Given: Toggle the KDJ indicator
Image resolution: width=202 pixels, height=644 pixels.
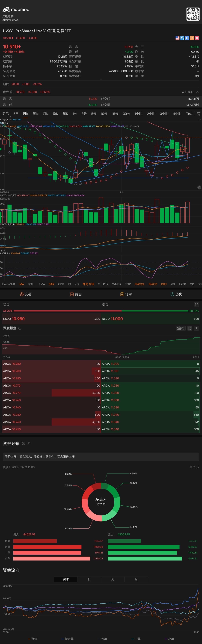Looking at the screenshot, I should point(164,284).
